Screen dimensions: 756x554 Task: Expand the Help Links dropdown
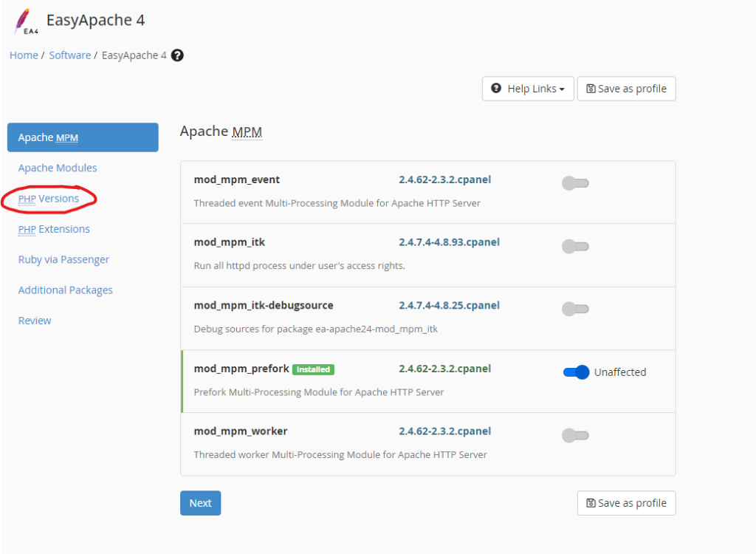528,89
